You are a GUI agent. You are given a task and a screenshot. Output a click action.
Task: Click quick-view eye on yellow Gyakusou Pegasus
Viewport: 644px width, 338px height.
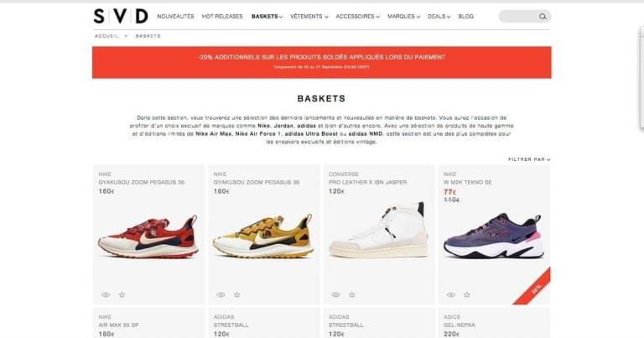coord(221,294)
